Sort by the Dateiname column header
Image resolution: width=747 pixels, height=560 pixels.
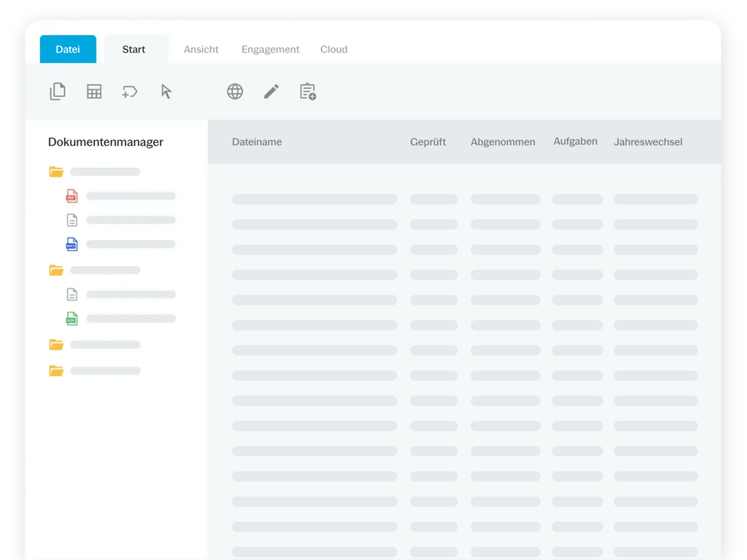[257, 142]
